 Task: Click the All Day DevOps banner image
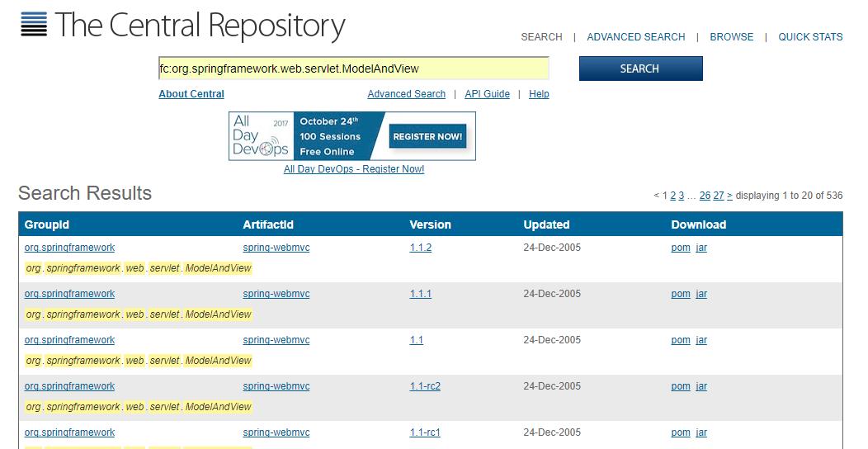pyautogui.click(x=351, y=136)
